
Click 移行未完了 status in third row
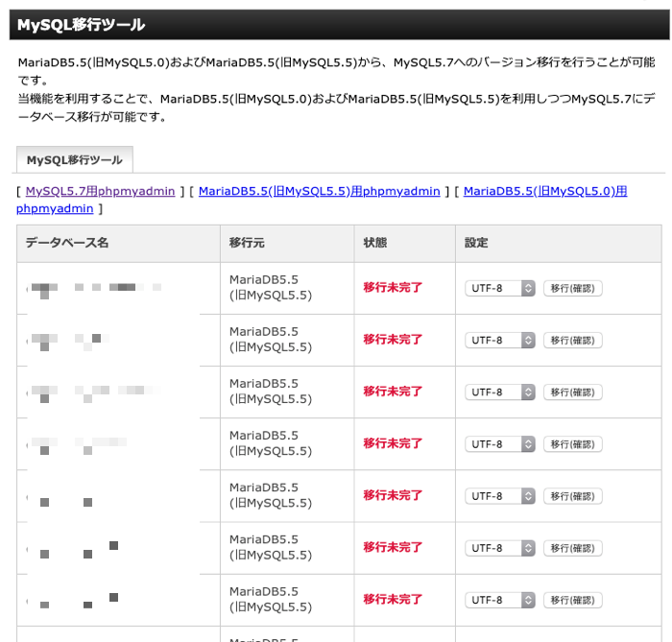click(393, 391)
